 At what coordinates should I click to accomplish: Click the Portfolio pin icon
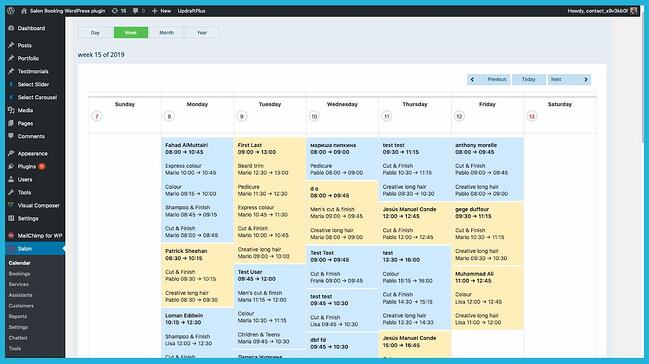11,58
